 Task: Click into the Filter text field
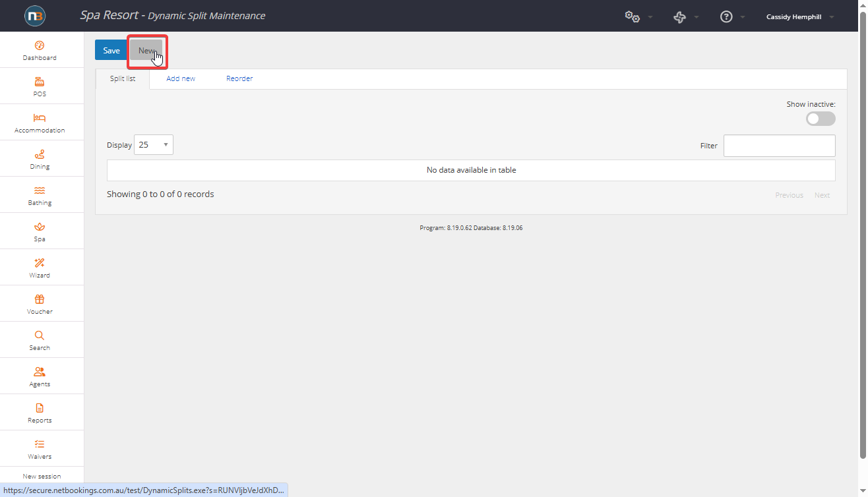[779, 146]
